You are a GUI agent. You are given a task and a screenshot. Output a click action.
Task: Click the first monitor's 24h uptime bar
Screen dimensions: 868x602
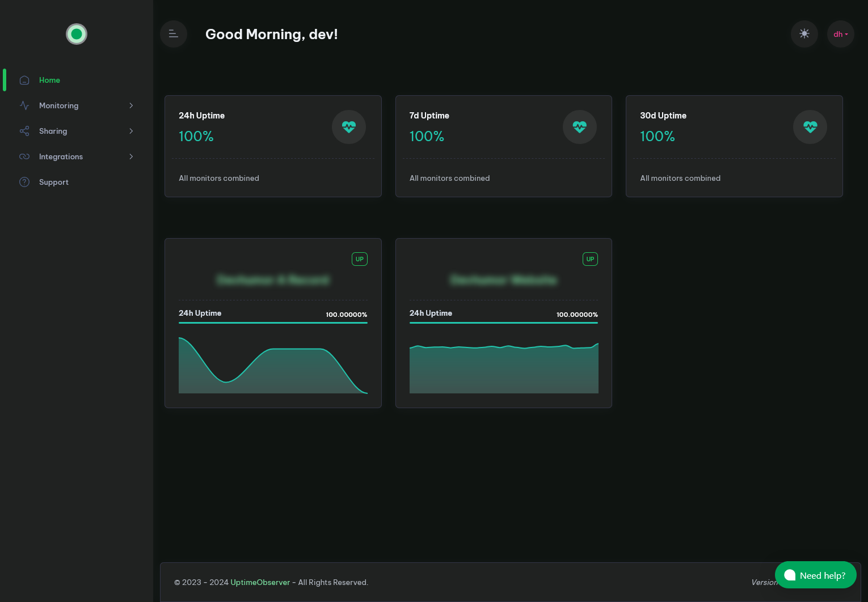[273, 323]
